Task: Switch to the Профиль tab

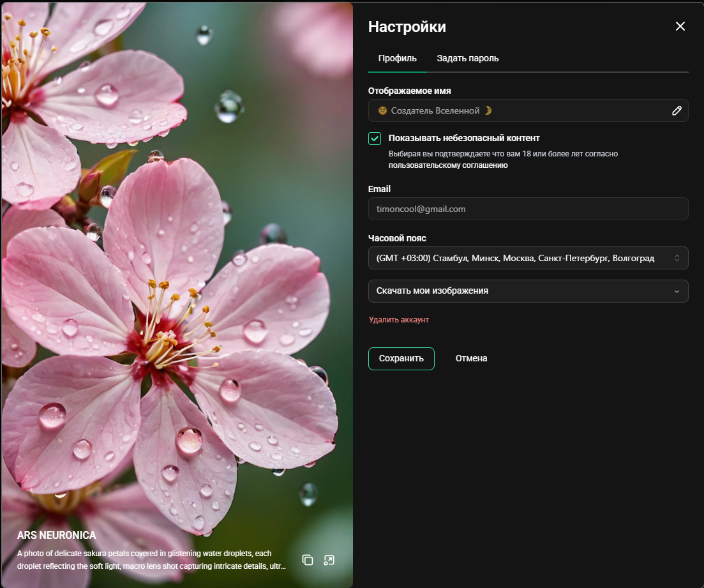Action: pos(398,58)
